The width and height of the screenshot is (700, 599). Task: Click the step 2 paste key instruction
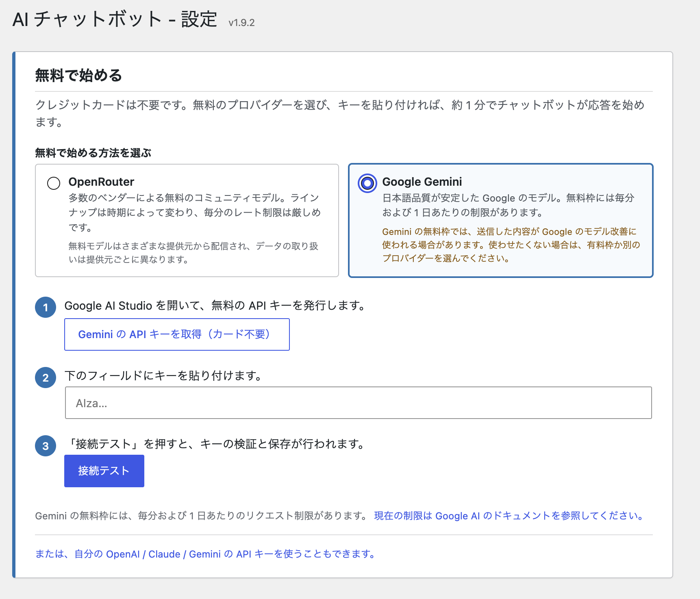[164, 375]
